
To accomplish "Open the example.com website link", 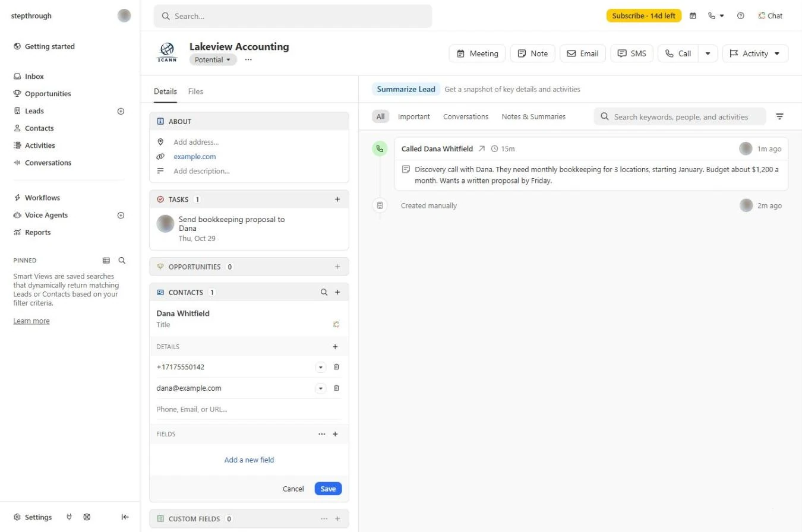I will (x=195, y=157).
